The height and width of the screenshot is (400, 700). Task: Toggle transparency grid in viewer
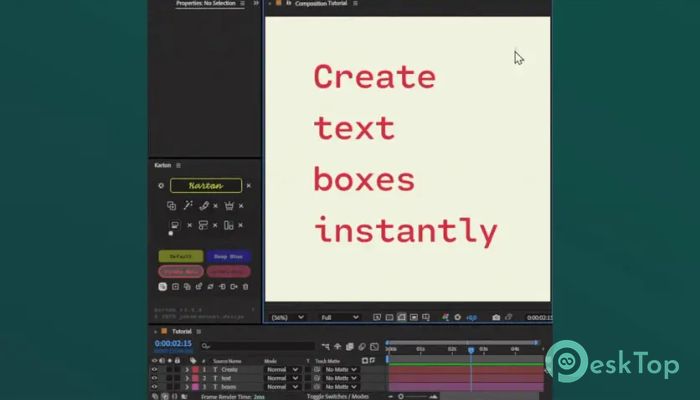click(389, 317)
